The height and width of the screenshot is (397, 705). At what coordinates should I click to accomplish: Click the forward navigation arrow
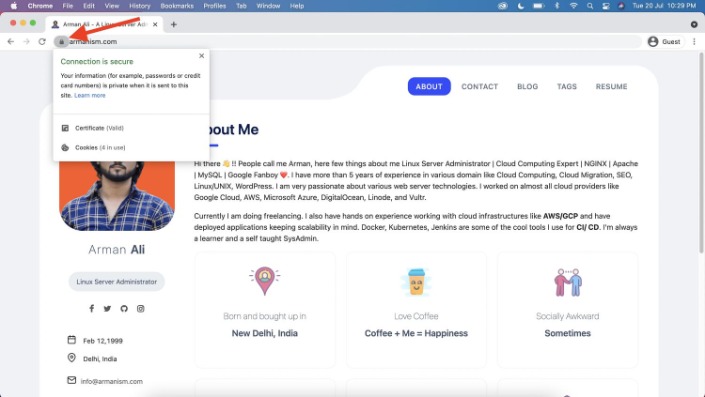pos(27,41)
